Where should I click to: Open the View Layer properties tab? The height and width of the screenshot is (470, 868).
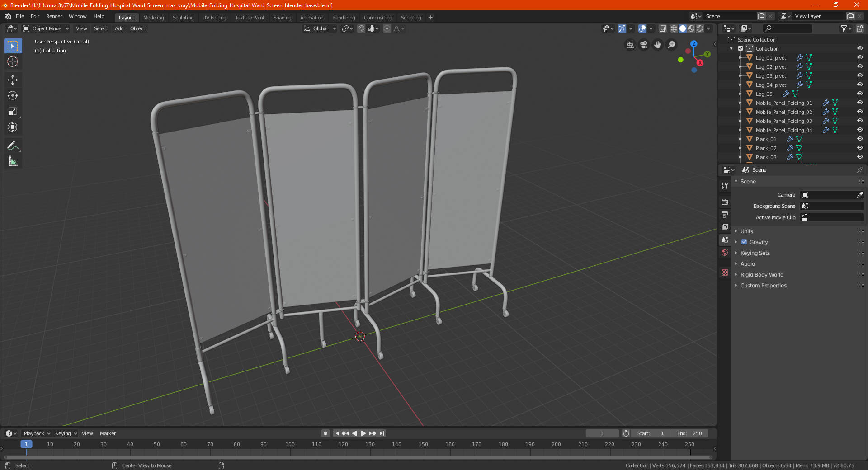(x=725, y=227)
